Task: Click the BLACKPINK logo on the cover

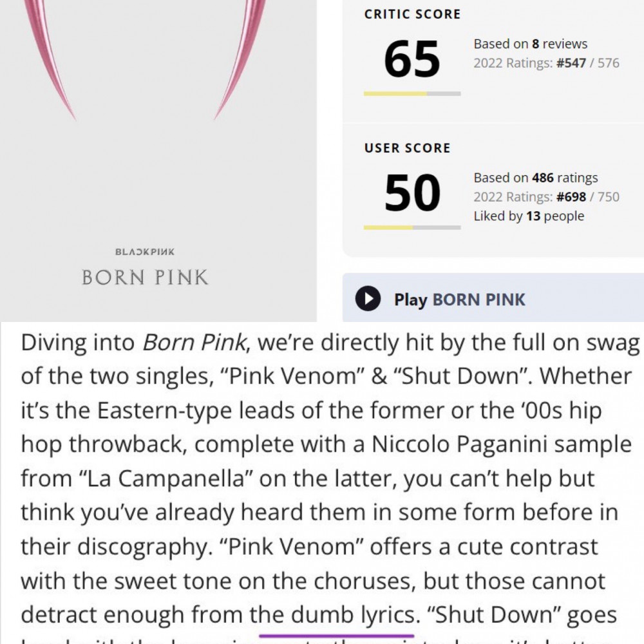Action: pyautogui.click(x=144, y=251)
